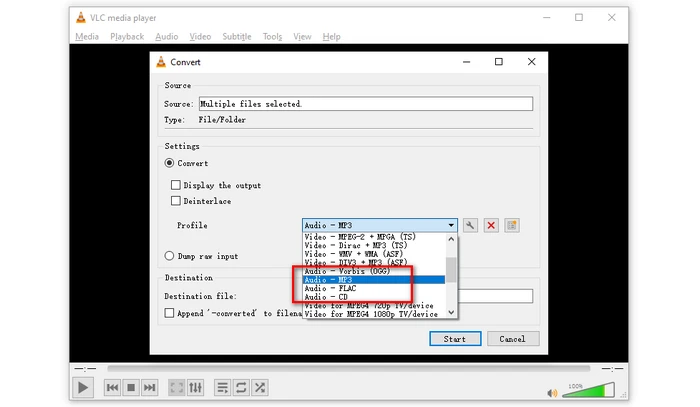Enable random shuffle playback
700x407 pixels.
pos(260,387)
